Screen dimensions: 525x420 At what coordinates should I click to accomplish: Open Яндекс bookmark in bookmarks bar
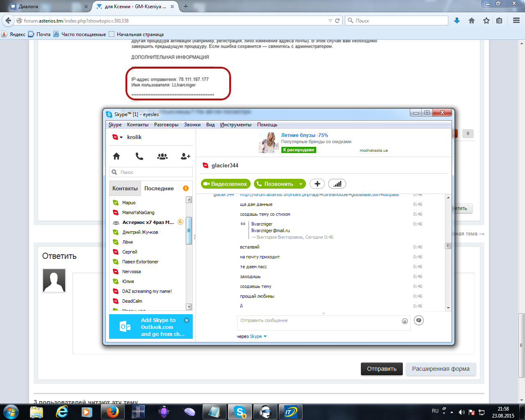pyautogui.click(x=14, y=34)
